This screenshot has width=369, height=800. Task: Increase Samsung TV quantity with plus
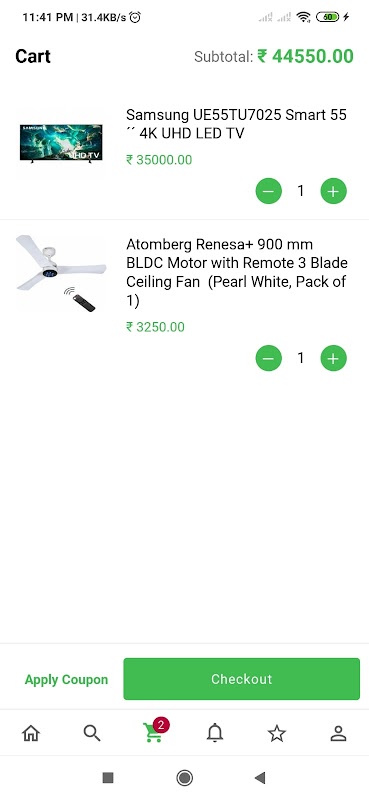pyautogui.click(x=333, y=191)
